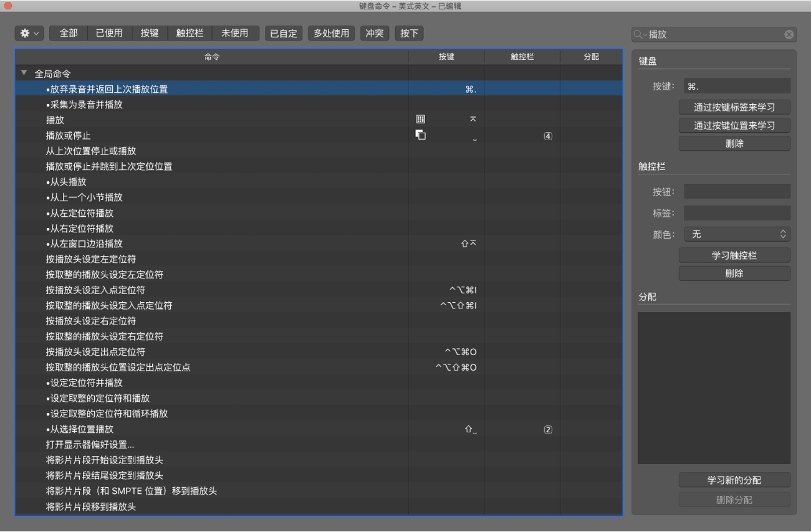Screen dimensions: 811x532
Task: Click touch bar ④ in 播放或停止 row
Action: (548, 136)
